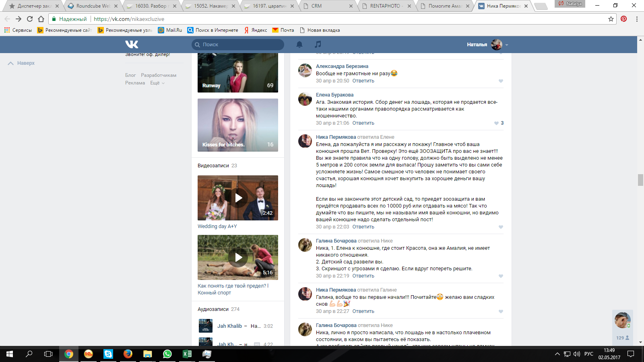Click Ответить under Елена Буракова's comment
Viewport: 644px width, 362px height.
point(363,123)
